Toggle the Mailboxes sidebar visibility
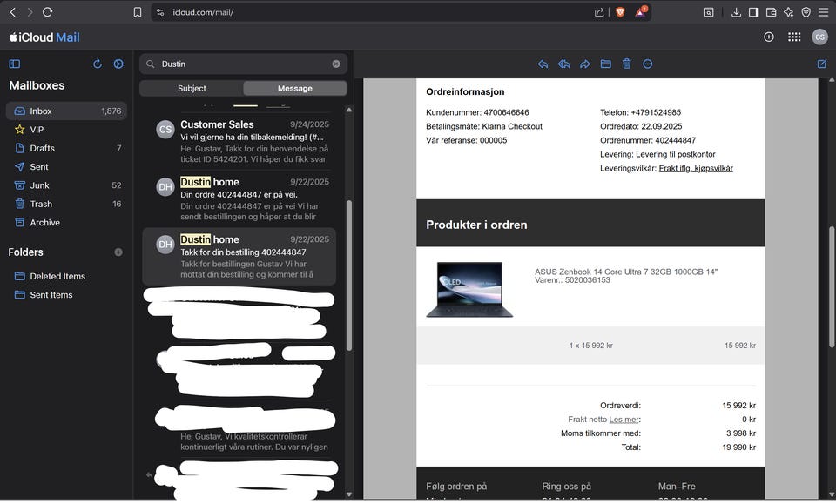 pyautogui.click(x=15, y=64)
